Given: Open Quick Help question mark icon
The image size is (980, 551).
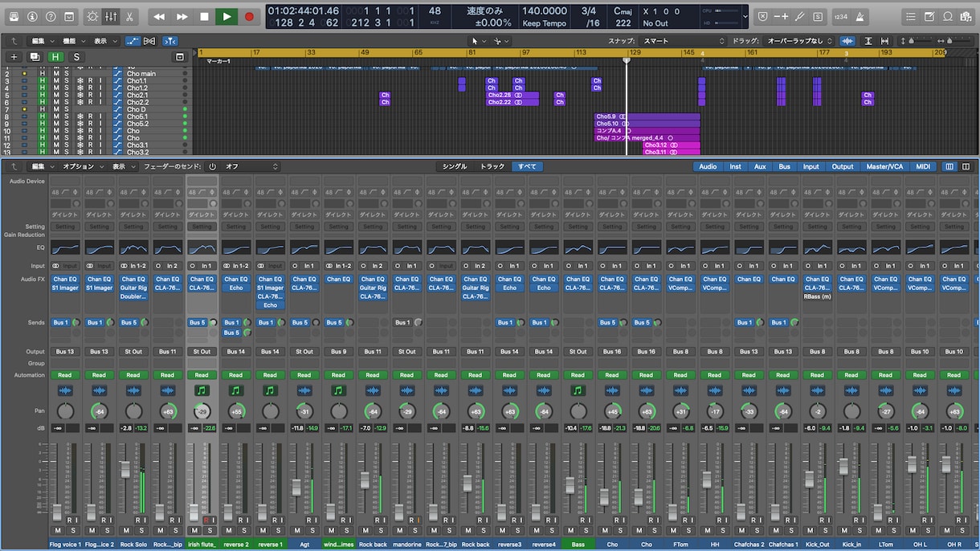Looking at the screenshot, I should [x=51, y=16].
